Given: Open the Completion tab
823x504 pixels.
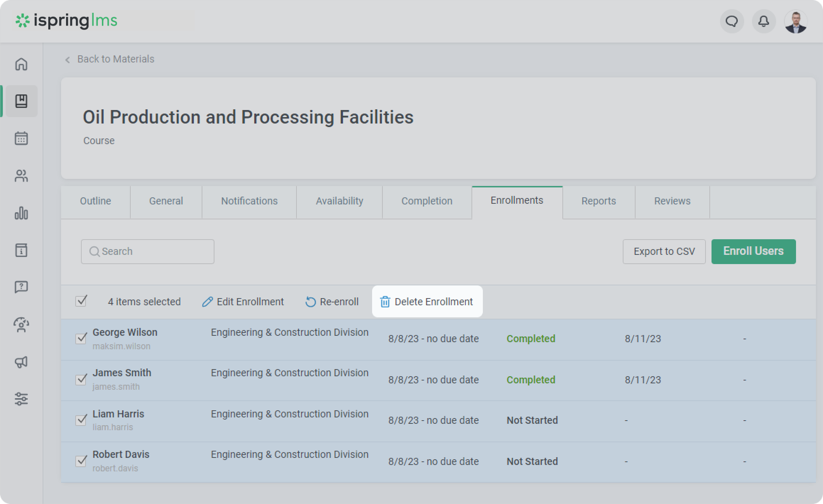Looking at the screenshot, I should [x=427, y=201].
